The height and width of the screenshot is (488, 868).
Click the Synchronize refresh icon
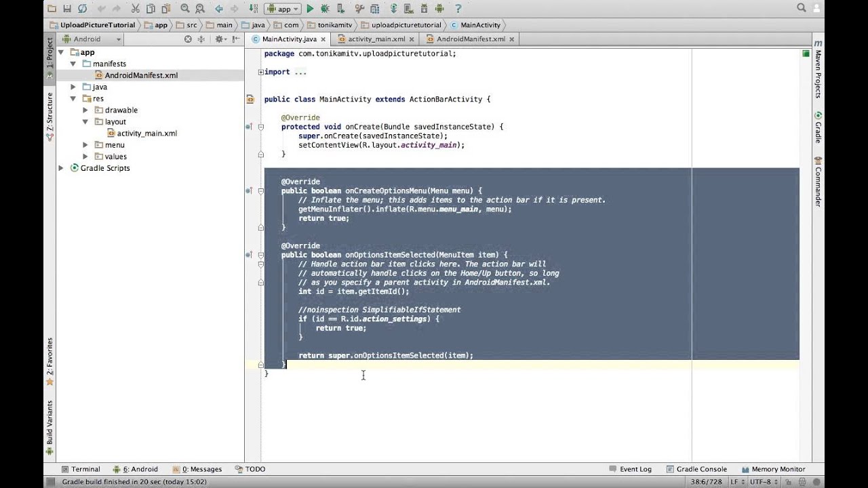point(83,9)
